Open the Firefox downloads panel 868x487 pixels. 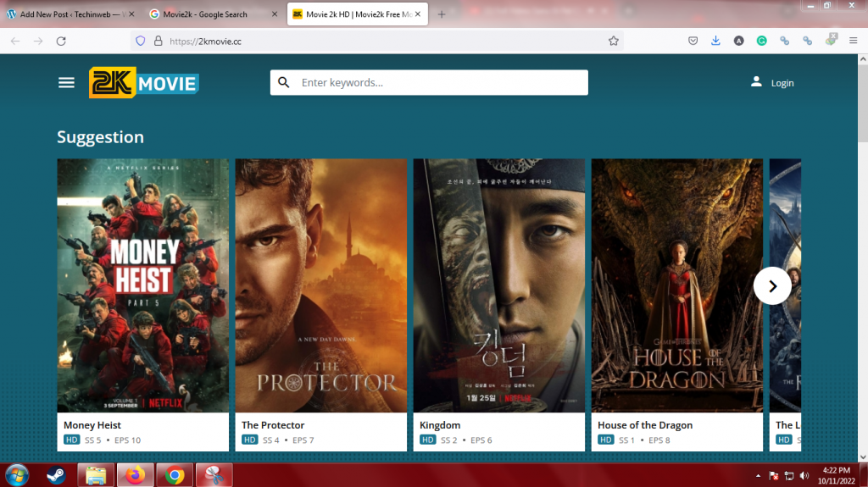click(x=715, y=41)
